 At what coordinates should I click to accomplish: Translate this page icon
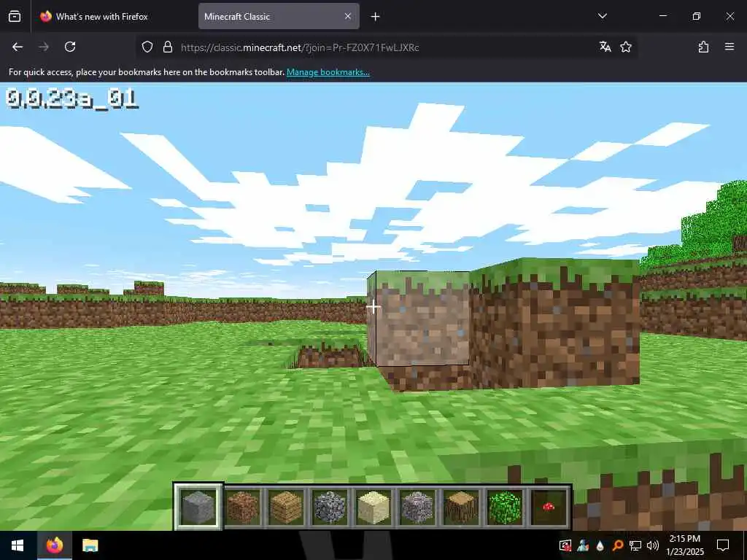(x=605, y=47)
